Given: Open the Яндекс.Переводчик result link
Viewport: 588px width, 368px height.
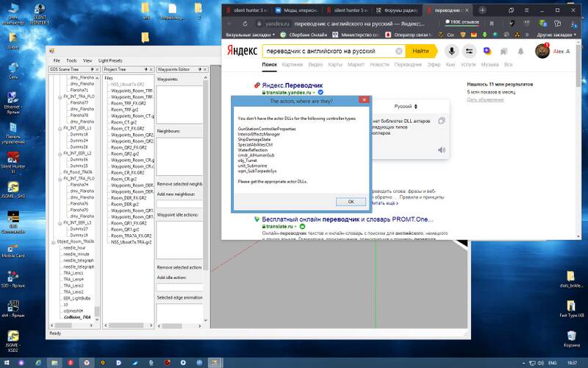Looking at the screenshot, I should pyautogui.click(x=292, y=85).
